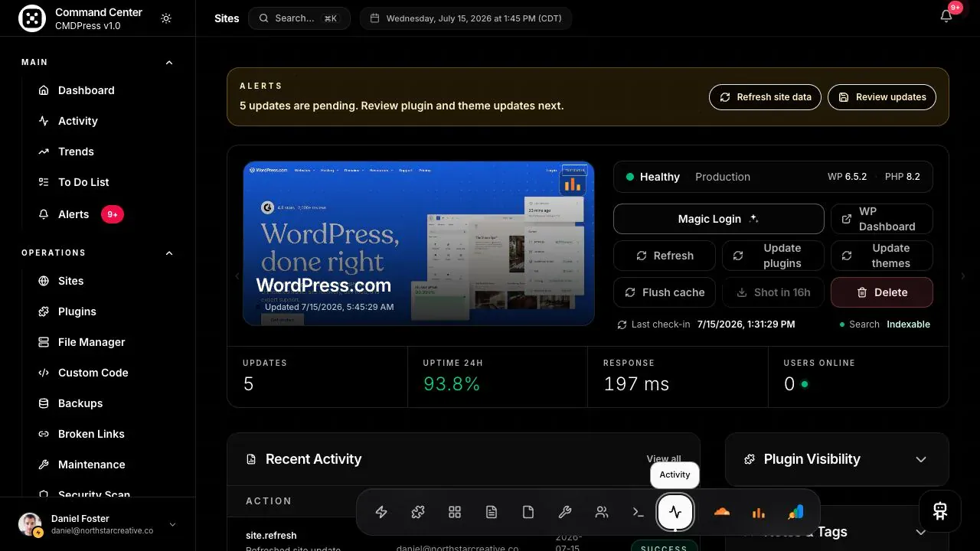Image resolution: width=980 pixels, height=551 pixels.
Task: Click Refresh site data button
Action: point(765,97)
